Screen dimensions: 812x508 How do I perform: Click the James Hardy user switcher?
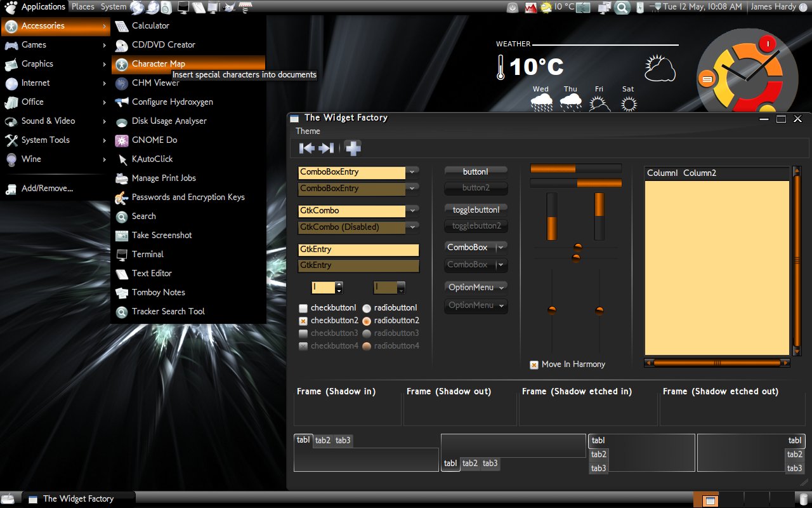[x=780, y=7]
